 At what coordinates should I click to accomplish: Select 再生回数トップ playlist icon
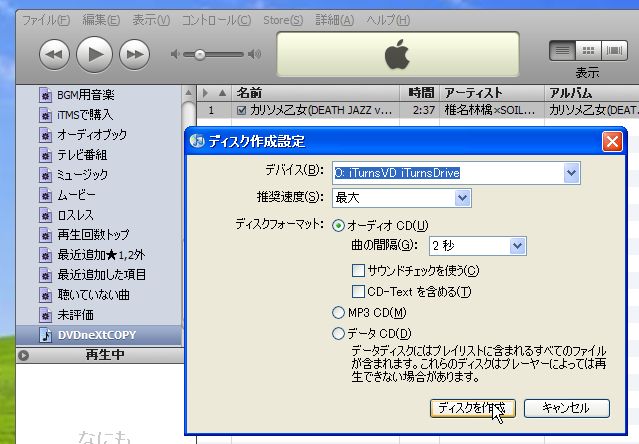coord(45,235)
